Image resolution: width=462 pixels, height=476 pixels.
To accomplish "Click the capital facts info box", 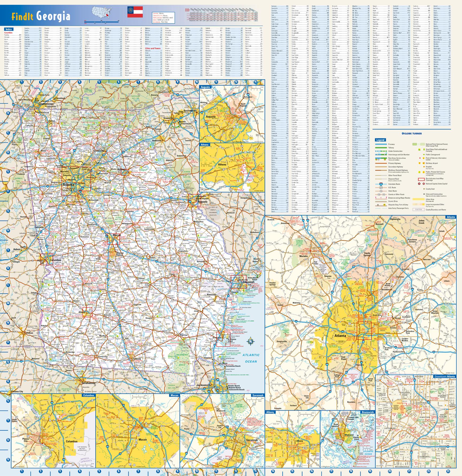I will click(x=163, y=18).
